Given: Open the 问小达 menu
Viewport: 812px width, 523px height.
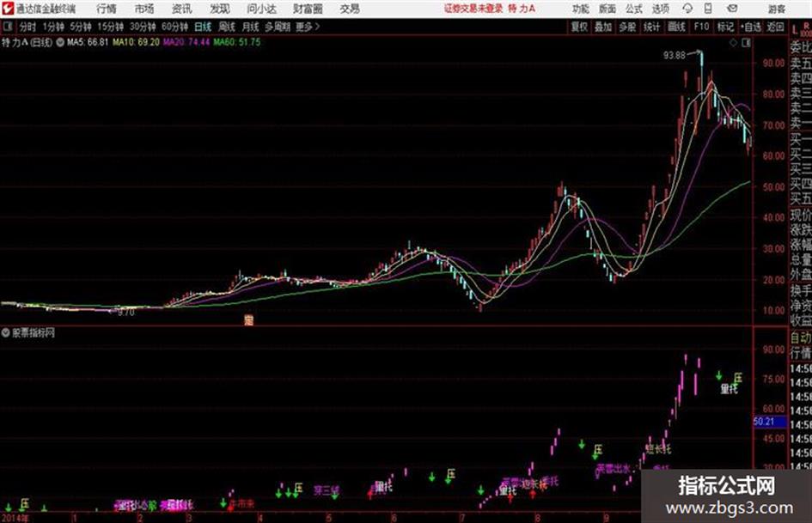Looking at the screenshot, I should point(261,9).
